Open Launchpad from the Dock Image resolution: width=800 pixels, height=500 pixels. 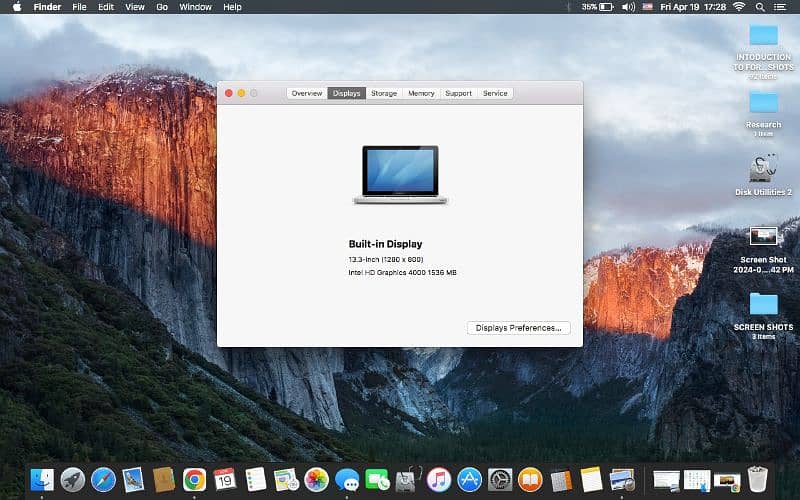pyautogui.click(x=72, y=480)
